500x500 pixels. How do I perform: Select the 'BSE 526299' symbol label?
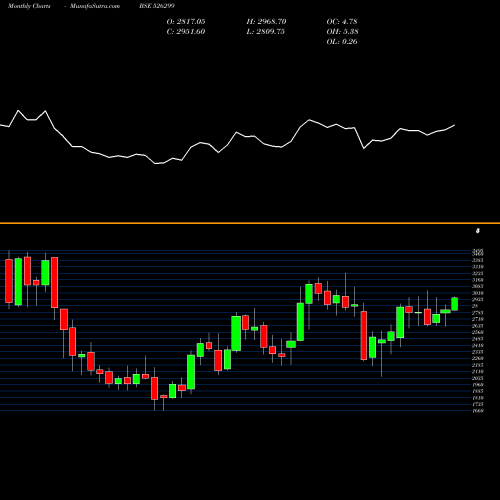click(x=157, y=6)
